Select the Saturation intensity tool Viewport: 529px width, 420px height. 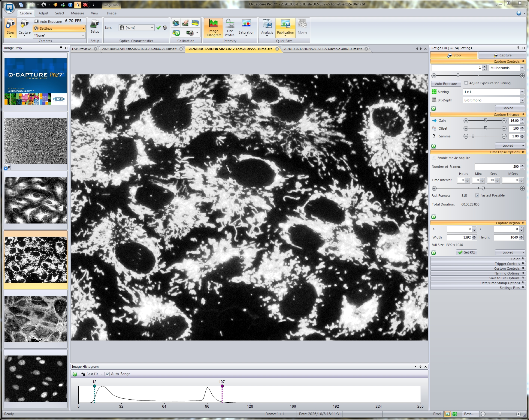tap(246, 28)
